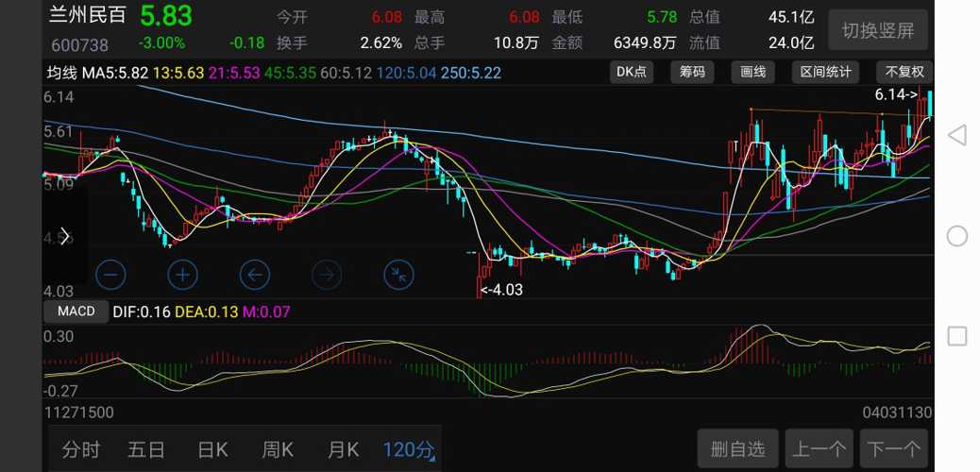Tap Android home circle navigation button
The height and width of the screenshot is (472, 980).
[957, 236]
